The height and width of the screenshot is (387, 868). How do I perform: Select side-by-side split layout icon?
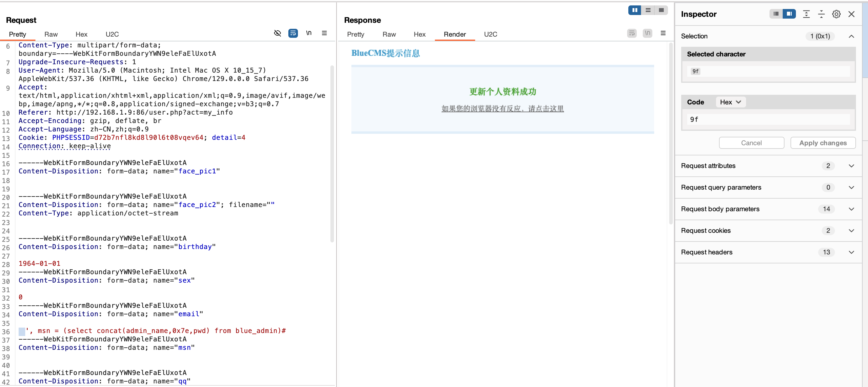coord(635,10)
